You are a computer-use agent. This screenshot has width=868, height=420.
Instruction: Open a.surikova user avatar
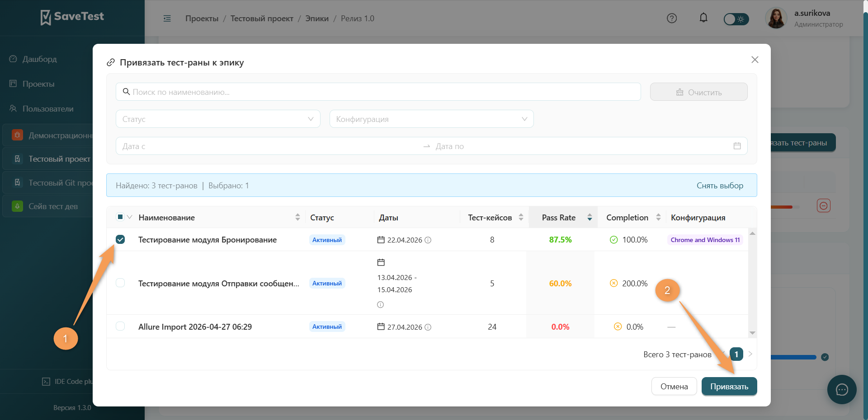[776, 19]
